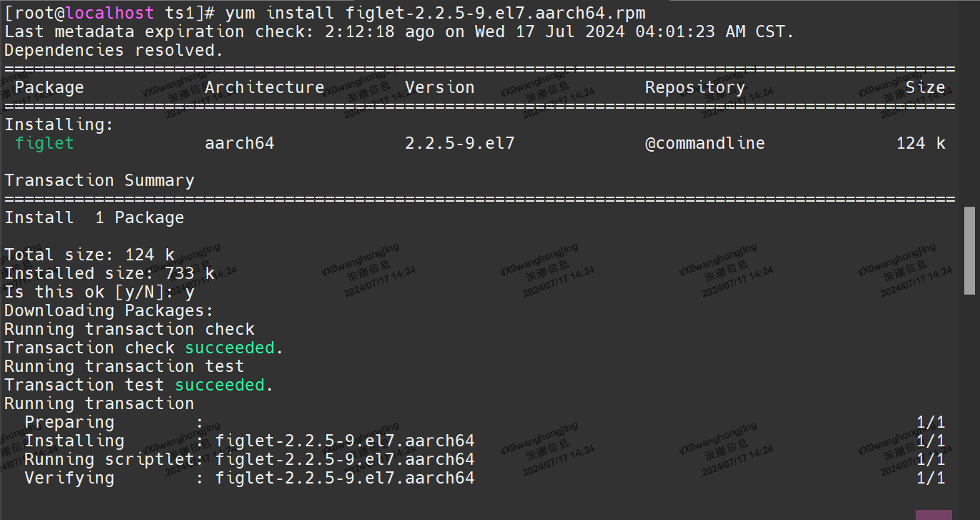Click the green figlet package name
The height and width of the screenshot is (520, 980).
(x=44, y=143)
